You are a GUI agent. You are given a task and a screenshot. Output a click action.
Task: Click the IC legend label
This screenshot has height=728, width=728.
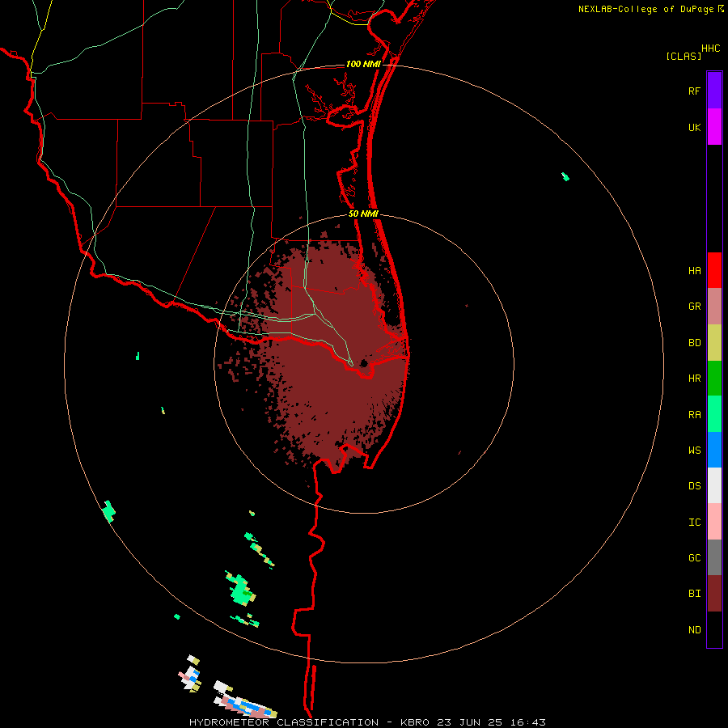[x=694, y=523]
